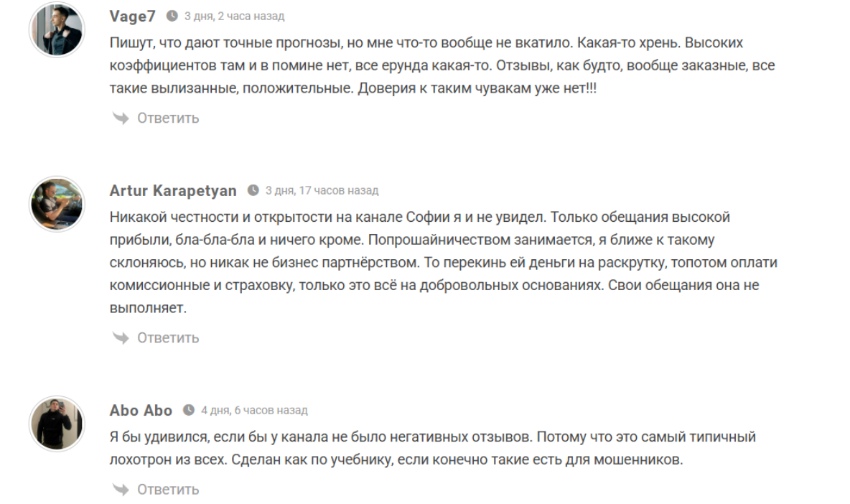Open Vage7's profile avatar
The height and width of the screenshot is (504, 850).
click(57, 30)
